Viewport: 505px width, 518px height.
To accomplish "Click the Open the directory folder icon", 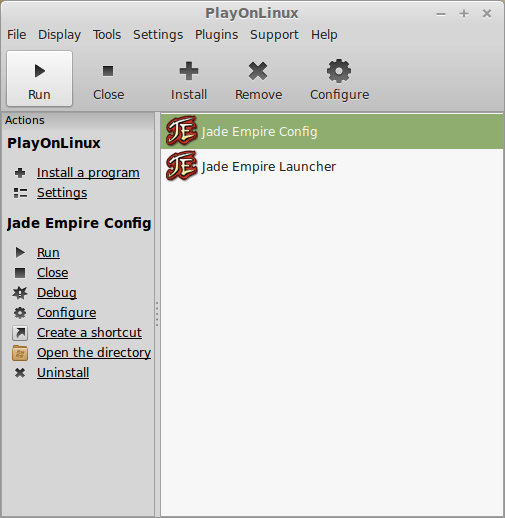I will coord(20,353).
